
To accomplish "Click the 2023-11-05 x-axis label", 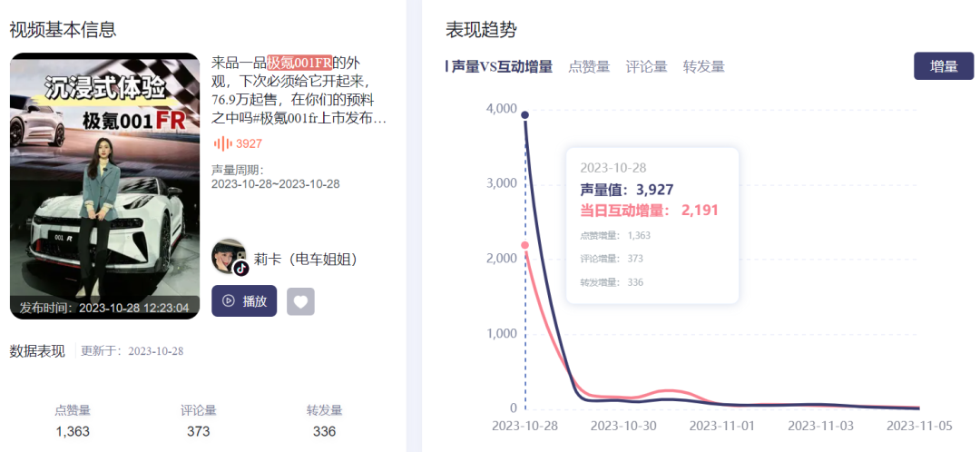I will pyautogui.click(x=919, y=426).
